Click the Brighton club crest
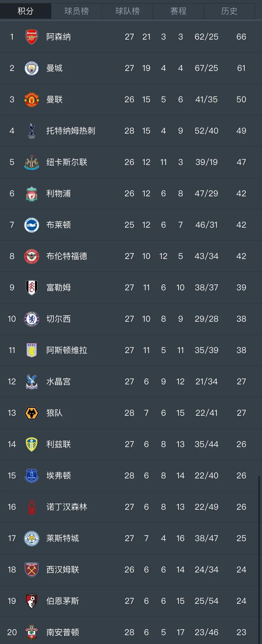 [32, 225]
